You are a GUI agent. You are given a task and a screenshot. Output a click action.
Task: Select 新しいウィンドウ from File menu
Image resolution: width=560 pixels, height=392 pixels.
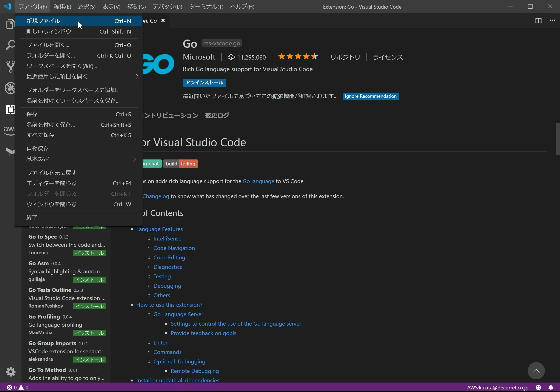point(49,31)
